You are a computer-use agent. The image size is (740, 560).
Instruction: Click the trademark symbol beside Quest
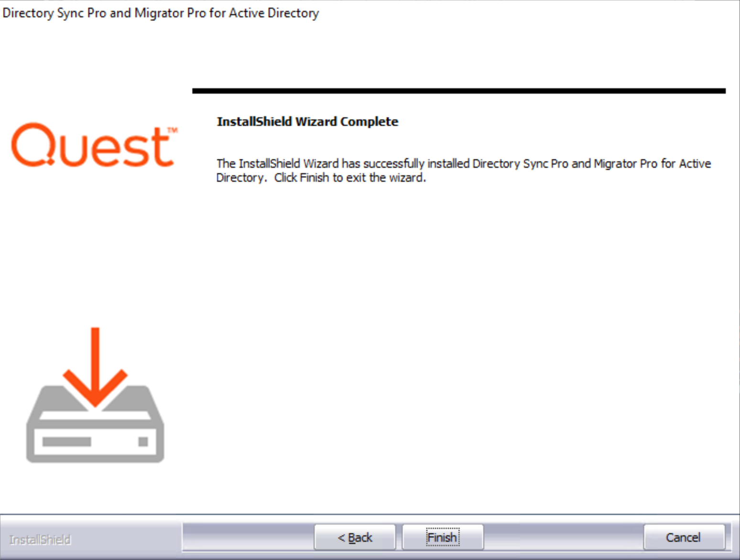(x=173, y=130)
